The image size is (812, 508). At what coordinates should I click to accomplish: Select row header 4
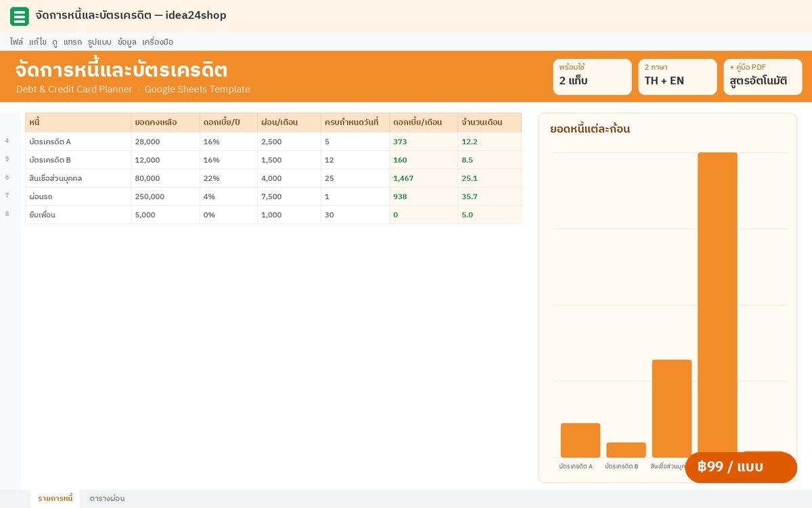tap(7, 141)
